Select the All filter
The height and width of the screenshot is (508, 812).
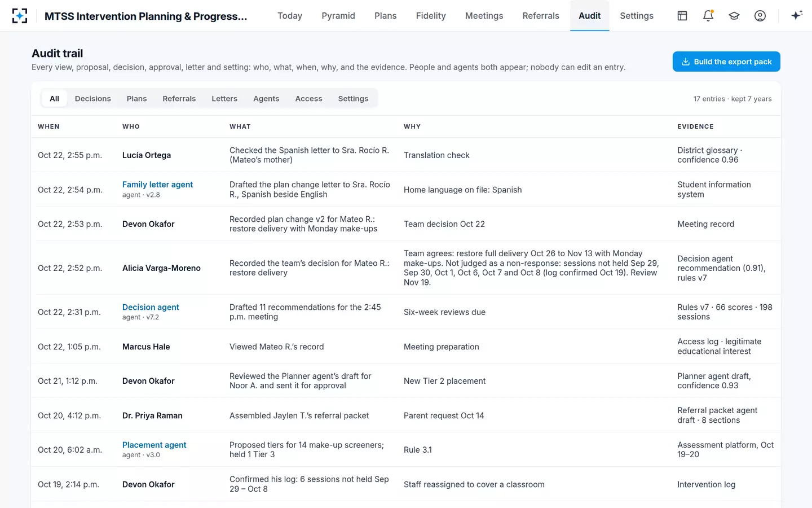click(x=54, y=99)
